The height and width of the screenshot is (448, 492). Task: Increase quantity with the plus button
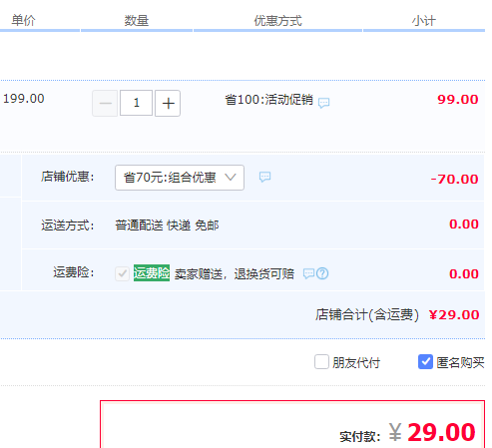tap(168, 103)
